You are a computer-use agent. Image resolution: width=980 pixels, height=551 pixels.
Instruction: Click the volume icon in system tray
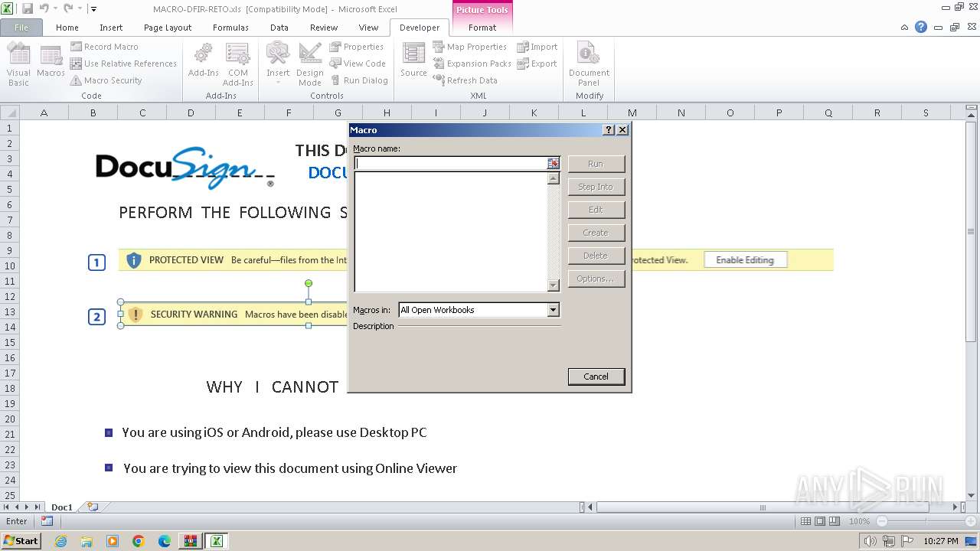coord(871,541)
